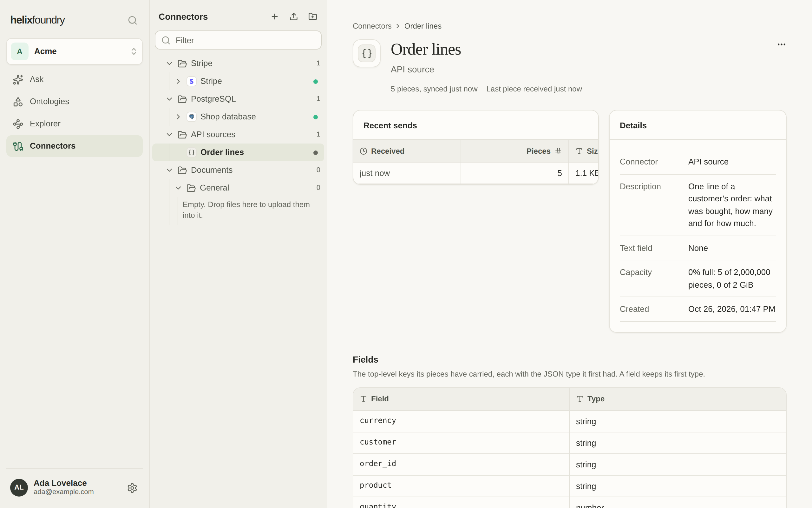
Task: Click the 'order_id' field cell
Action: click(x=461, y=464)
